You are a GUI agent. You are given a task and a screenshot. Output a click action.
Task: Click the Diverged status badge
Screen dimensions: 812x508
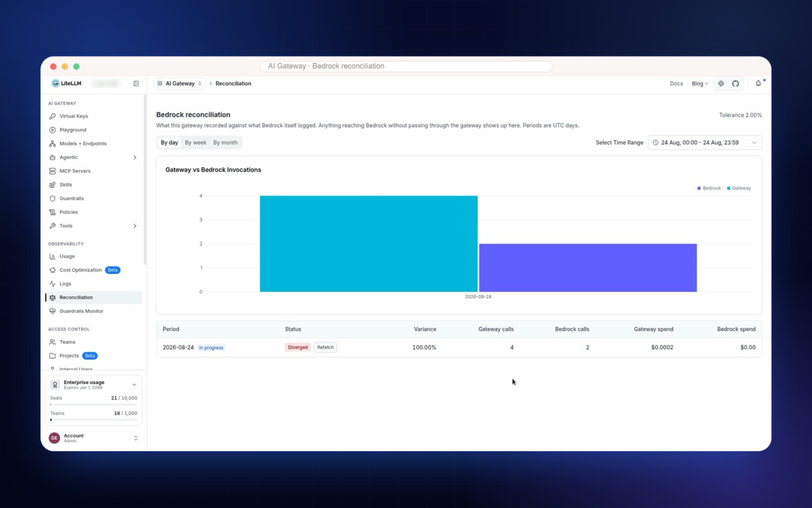pos(298,347)
